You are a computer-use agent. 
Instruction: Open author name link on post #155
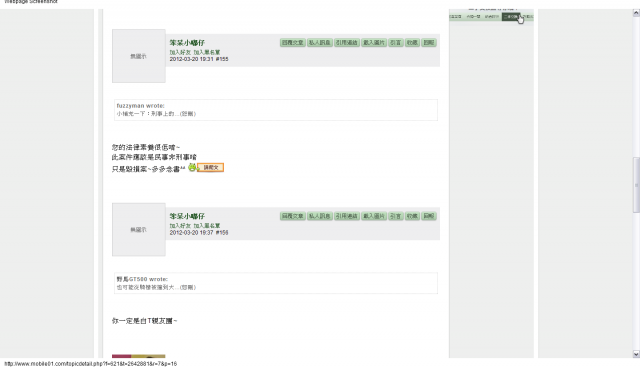tap(187, 43)
